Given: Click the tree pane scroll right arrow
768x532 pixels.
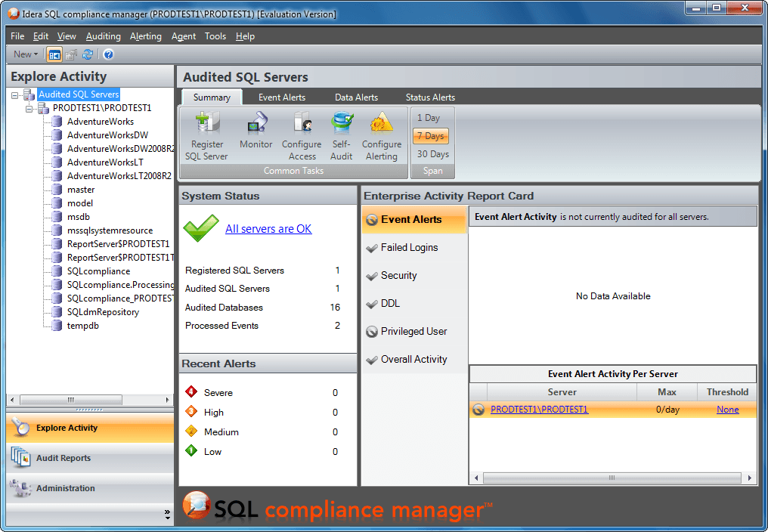Looking at the screenshot, I should tap(168, 400).
